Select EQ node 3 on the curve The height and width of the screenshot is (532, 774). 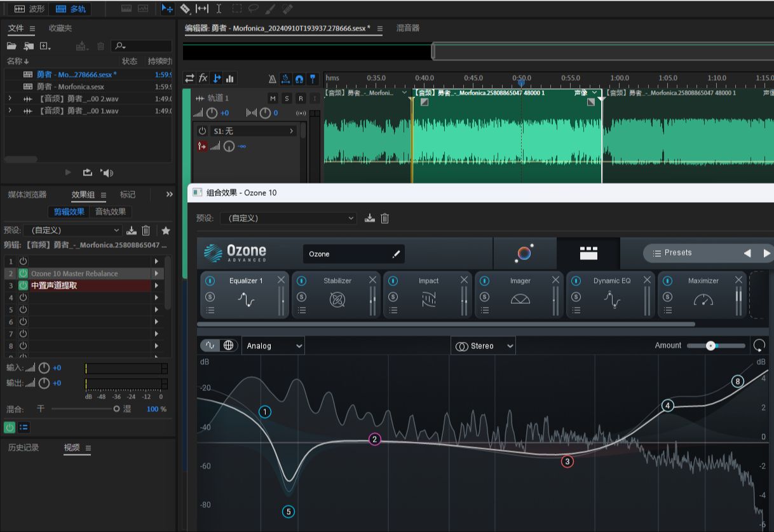coord(567,461)
